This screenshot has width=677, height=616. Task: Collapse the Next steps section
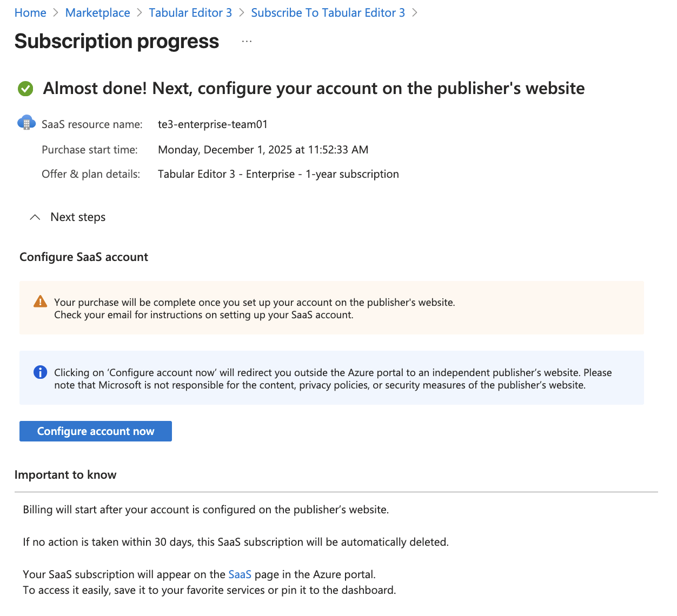[35, 217]
